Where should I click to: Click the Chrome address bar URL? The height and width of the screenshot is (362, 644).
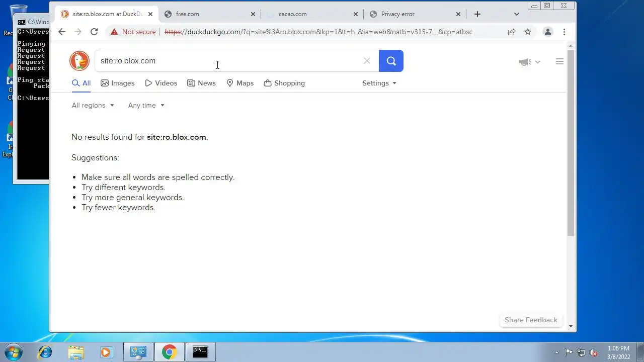click(318, 32)
